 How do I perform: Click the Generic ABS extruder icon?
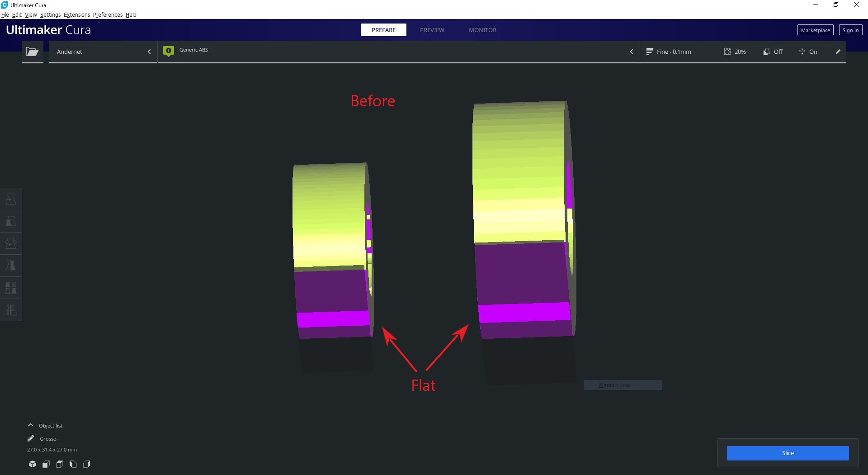pyautogui.click(x=169, y=51)
